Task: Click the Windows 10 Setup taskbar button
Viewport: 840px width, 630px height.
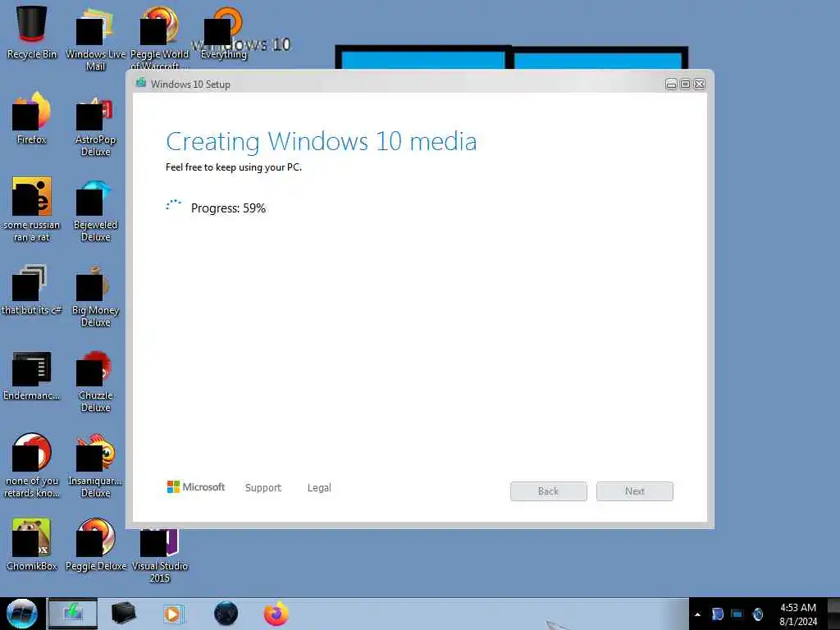Action: pyautogui.click(x=73, y=614)
